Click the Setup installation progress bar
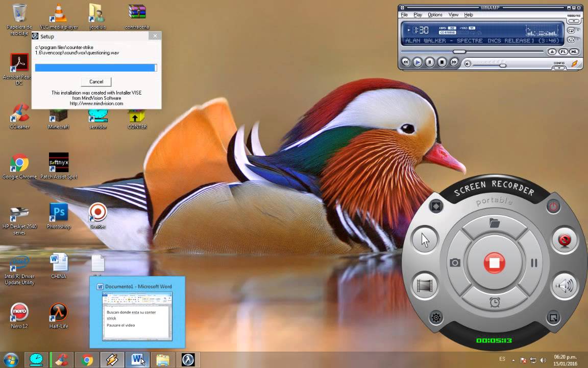The image size is (588, 368). pyautogui.click(x=96, y=67)
